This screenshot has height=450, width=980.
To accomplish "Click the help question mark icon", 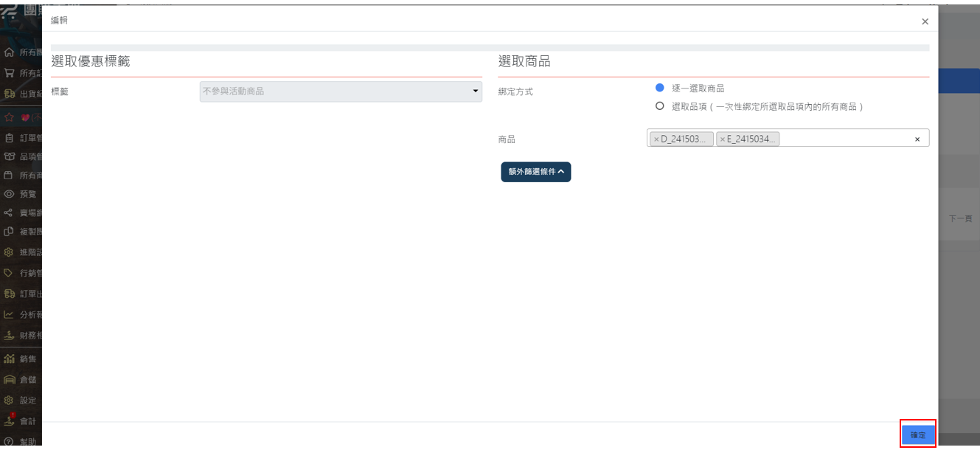I will 9,441.
